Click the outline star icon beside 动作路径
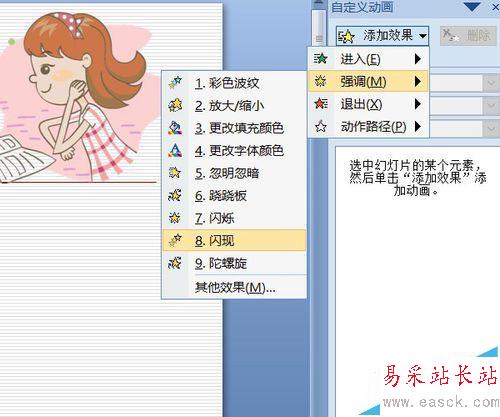 pos(321,126)
